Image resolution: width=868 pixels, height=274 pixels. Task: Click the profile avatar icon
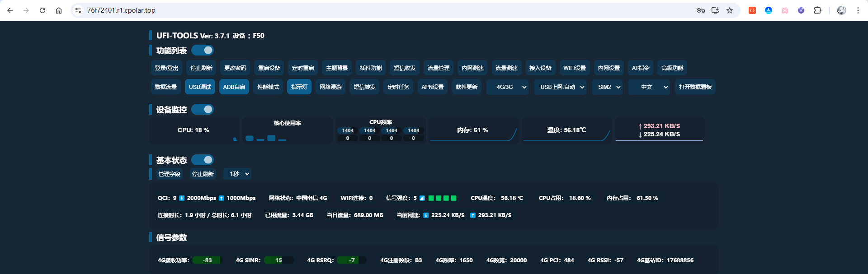pos(841,10)
